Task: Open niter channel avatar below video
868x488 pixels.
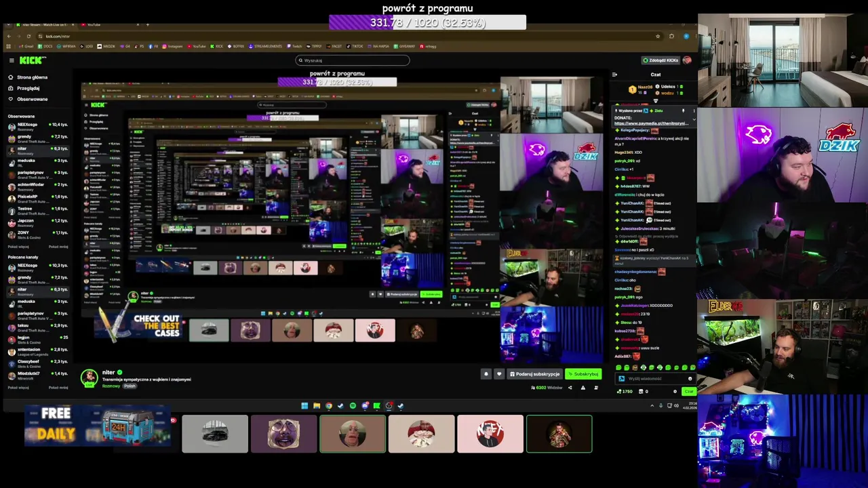Action: click(89, 378)
